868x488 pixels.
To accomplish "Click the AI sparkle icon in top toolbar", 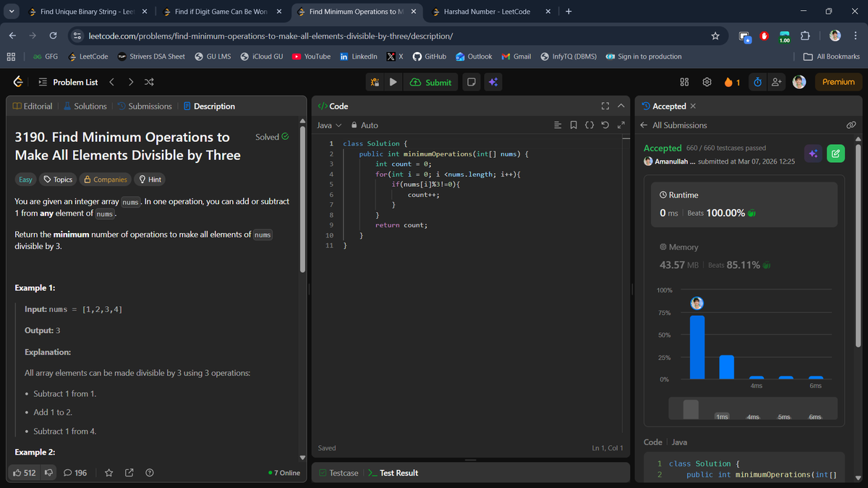I will (x=493, y=83).
